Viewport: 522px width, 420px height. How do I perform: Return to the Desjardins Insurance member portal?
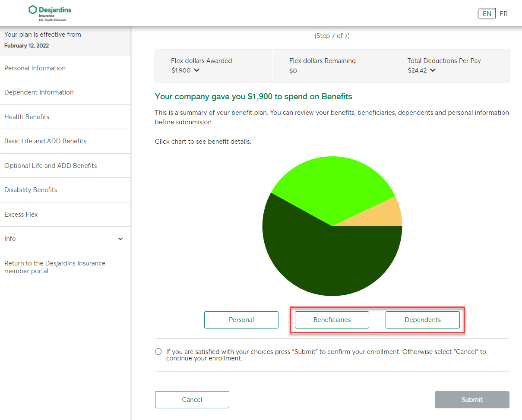click(x=54, y=267)
